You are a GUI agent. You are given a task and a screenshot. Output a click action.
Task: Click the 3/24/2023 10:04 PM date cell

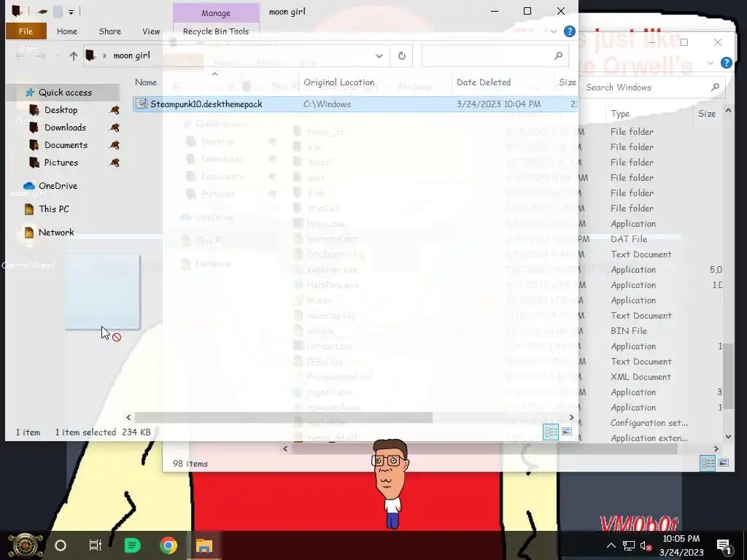tap(498, 104)
